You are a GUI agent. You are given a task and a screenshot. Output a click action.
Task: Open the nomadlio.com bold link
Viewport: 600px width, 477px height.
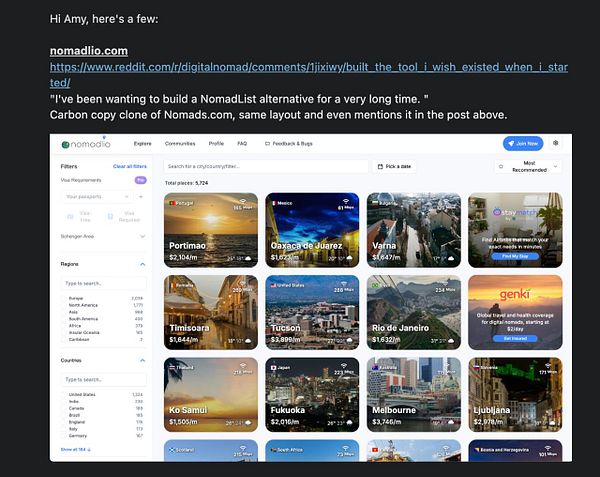coord(89,51)
